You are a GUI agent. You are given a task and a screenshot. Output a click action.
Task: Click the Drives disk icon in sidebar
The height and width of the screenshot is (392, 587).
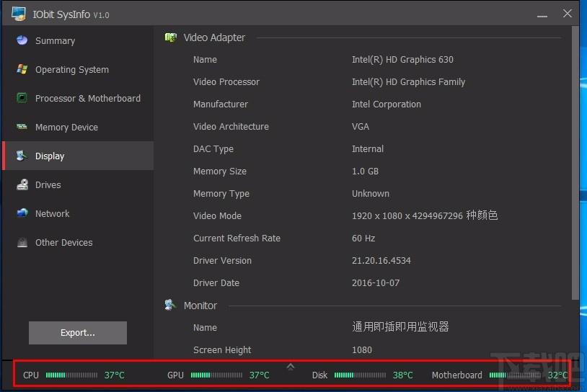tap(22, 184)
